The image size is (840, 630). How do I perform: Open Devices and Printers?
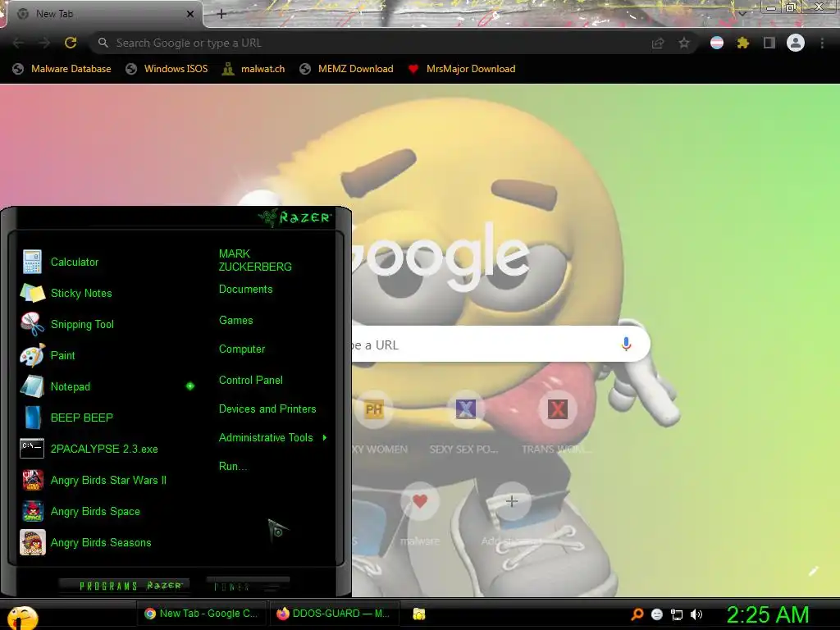(267, 409)
